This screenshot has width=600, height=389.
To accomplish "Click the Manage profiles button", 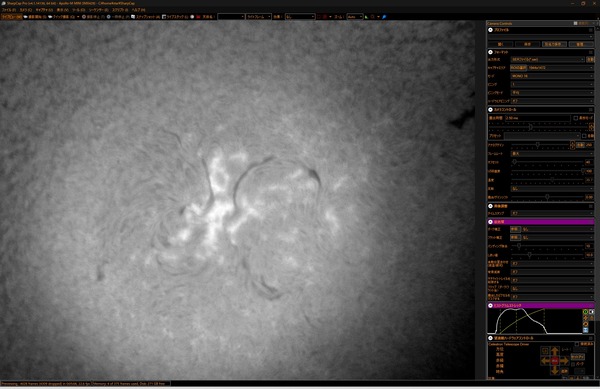I will (x=580, y=44).
